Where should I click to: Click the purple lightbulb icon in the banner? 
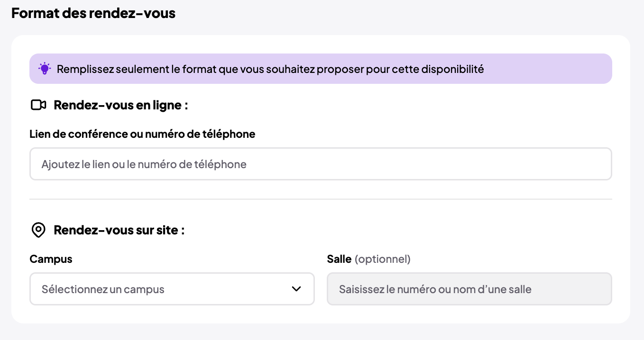click(44, 69)
